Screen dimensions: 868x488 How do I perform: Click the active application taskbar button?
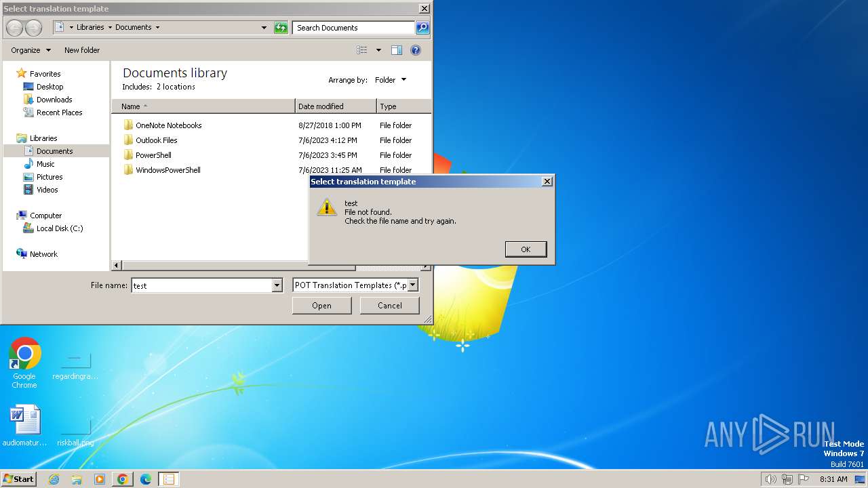pos(169,479)
